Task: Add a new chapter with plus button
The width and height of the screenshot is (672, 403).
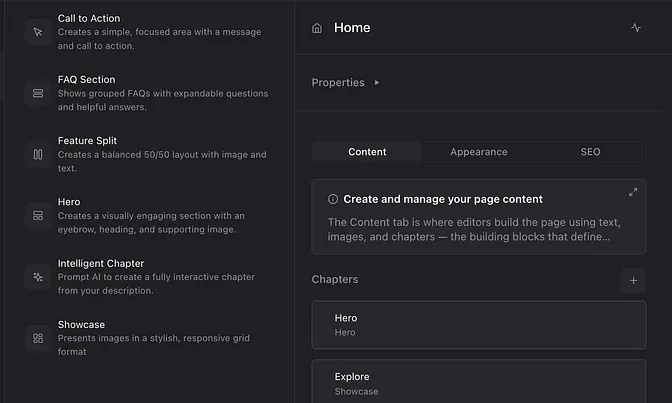Action: tap(632, 280)
